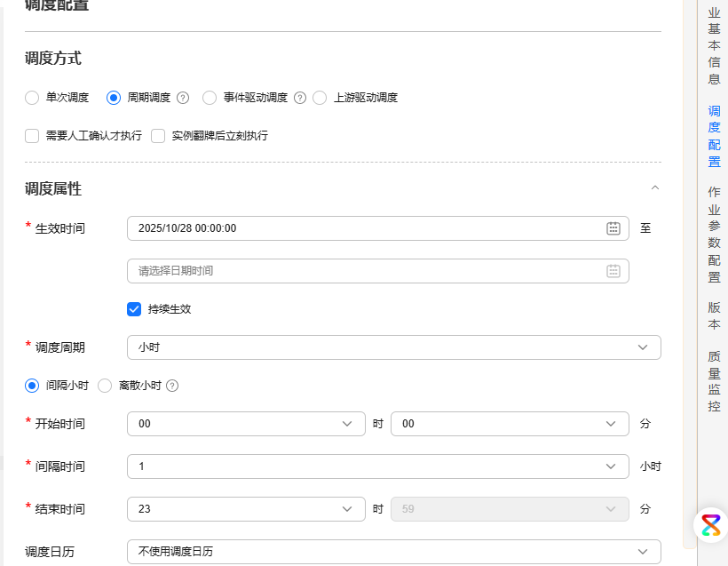728x566 pixels.
Task: Select the 单次调度 radio button
Action: pos(31,98)
